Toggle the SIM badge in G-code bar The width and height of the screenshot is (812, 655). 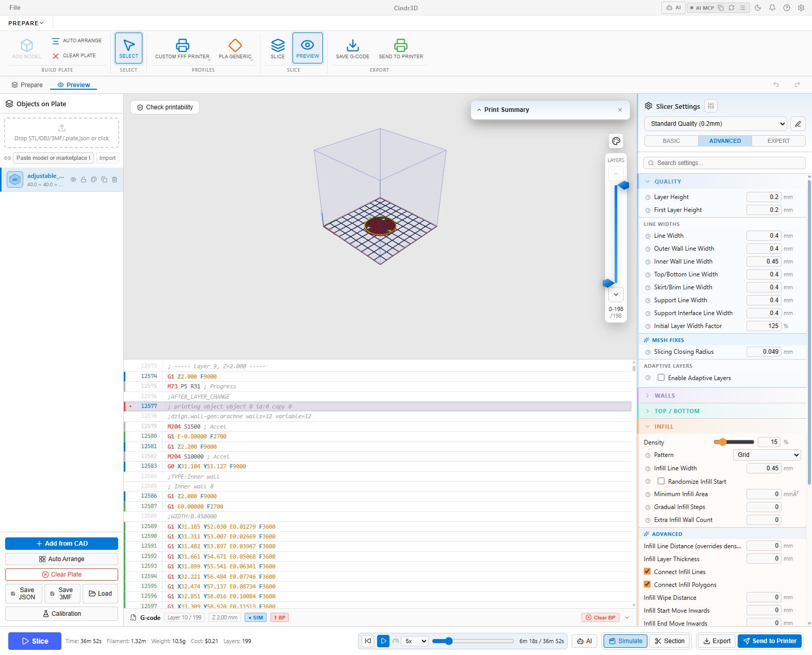[x=255, y=617]
